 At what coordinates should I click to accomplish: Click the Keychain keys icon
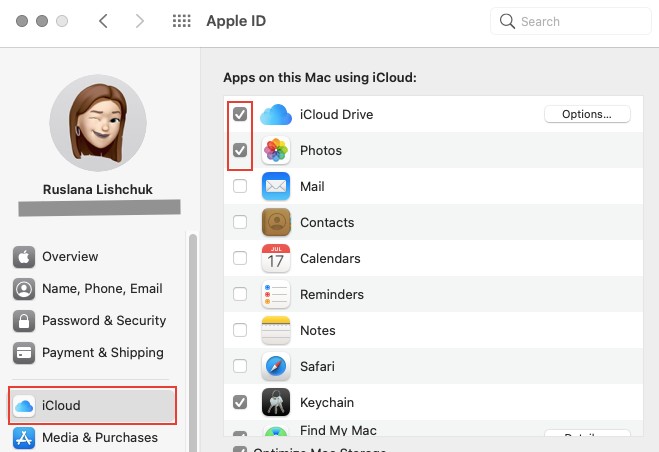[x=276, y=402]
